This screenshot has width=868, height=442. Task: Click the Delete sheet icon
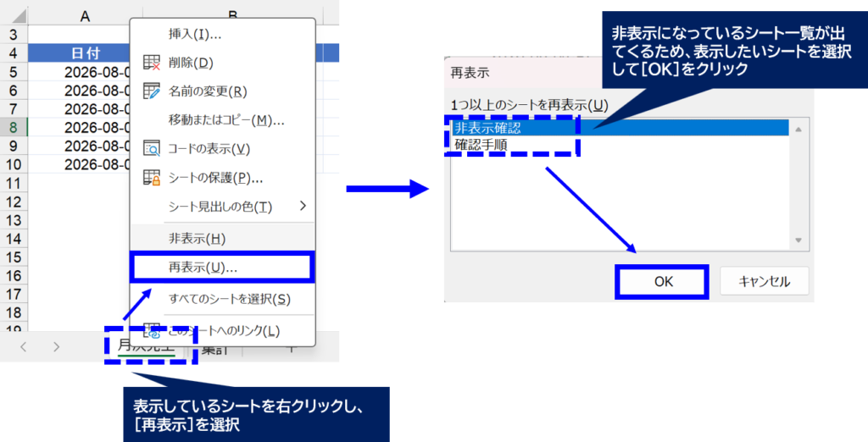[x=152, y=63]
